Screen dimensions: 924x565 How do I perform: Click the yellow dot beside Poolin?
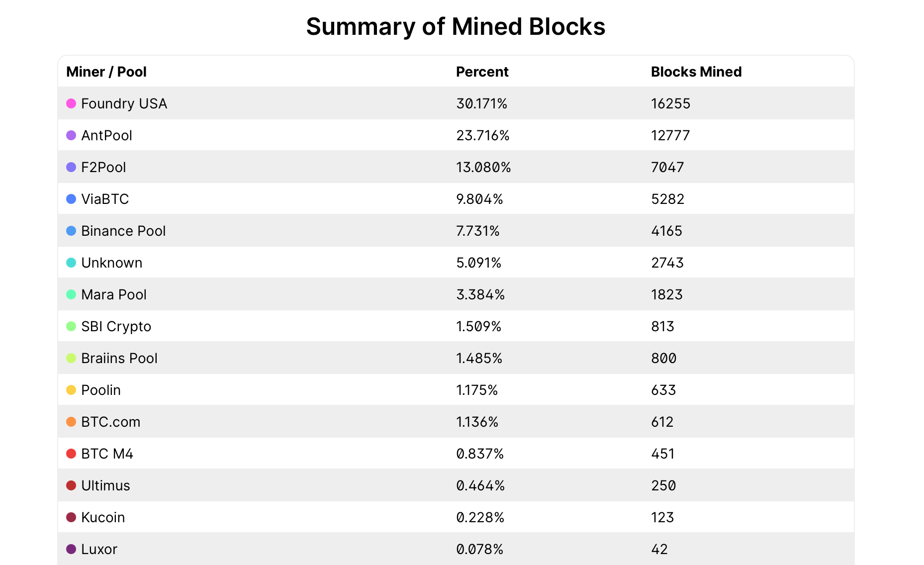[x=71, y=390]
